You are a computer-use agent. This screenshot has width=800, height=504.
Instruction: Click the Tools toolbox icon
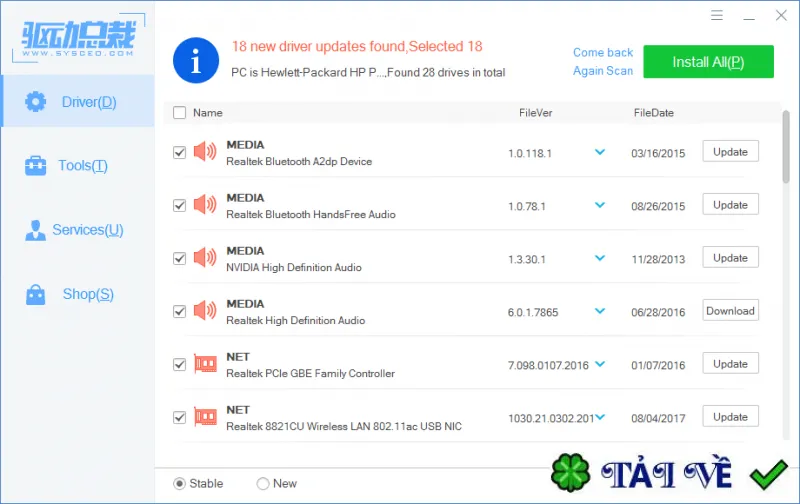(x=36, y=166)
